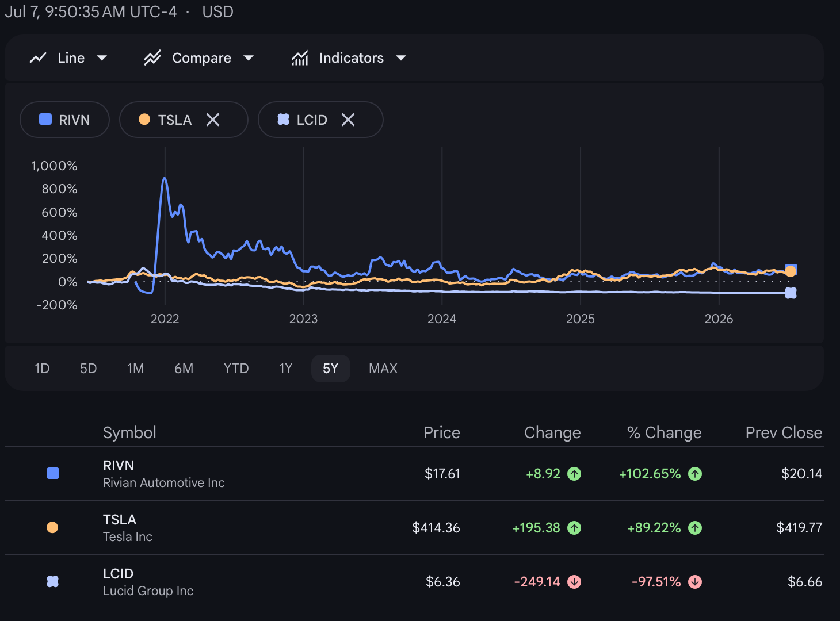The width and height of the screenshot is (840, 621).
Task: Expand the Line chart type dropdown arrow
Action: [102, 58]
